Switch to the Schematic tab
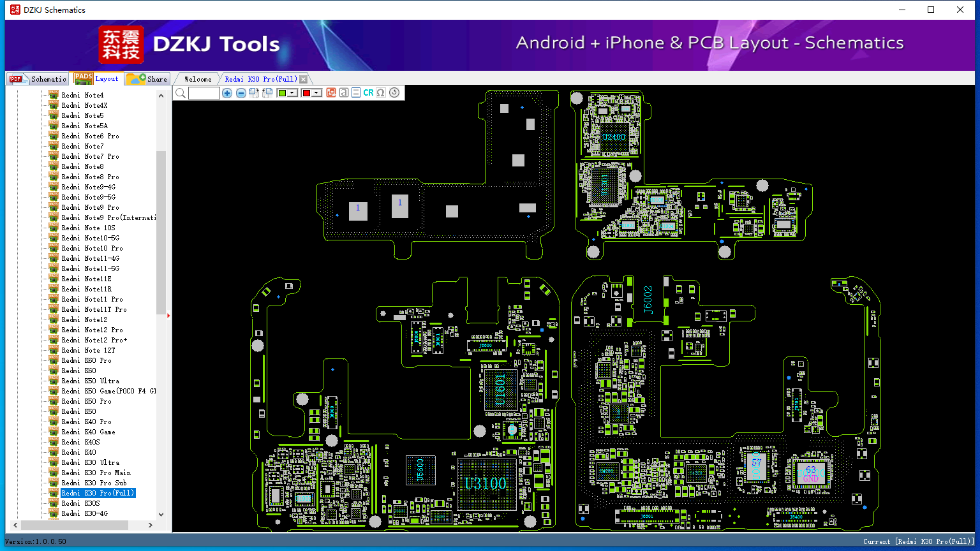The width and height of the screenshot is (980, 551). click(38, 78)
